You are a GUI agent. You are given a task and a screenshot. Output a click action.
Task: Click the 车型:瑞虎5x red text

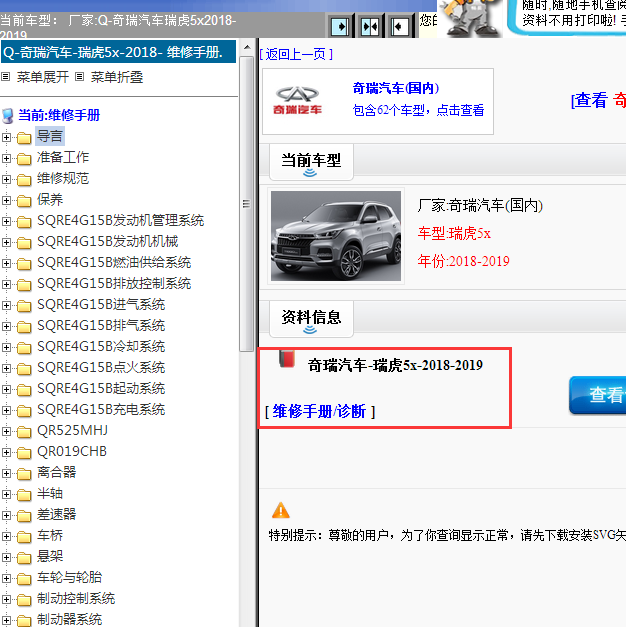pyautogui.click(x=454, y=233)
